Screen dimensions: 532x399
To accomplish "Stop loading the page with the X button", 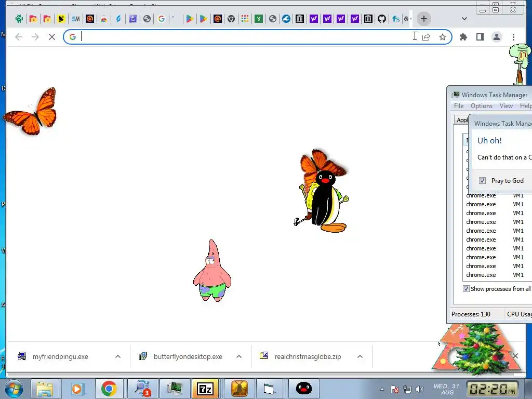I will [52, 37].
